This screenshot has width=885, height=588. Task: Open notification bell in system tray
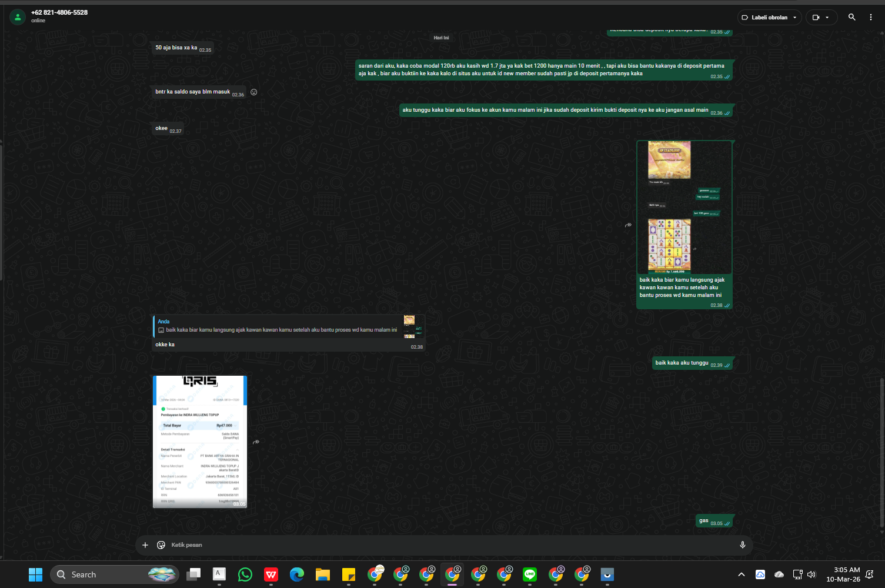pos(870,574)
